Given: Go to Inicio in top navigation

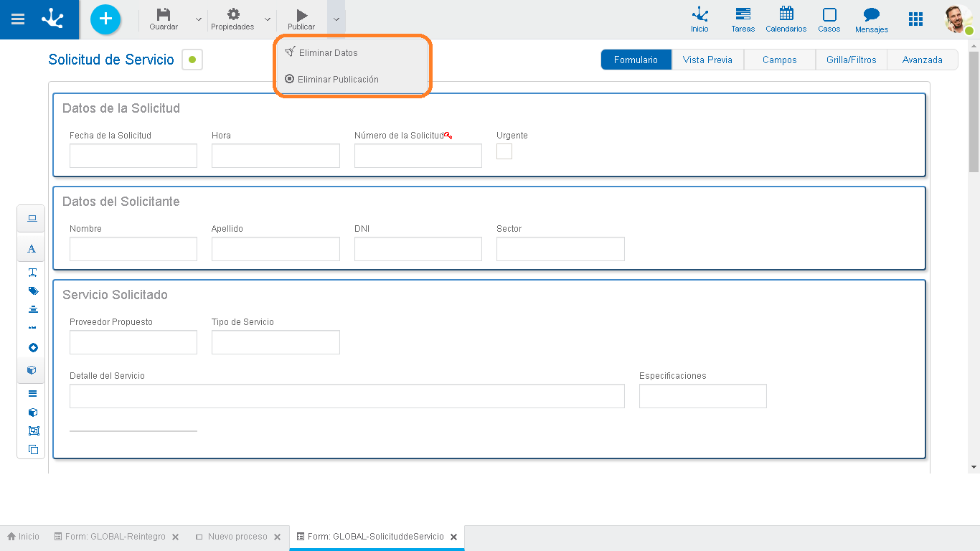Looking at the screenshot, I should click(x=699, y=20).
